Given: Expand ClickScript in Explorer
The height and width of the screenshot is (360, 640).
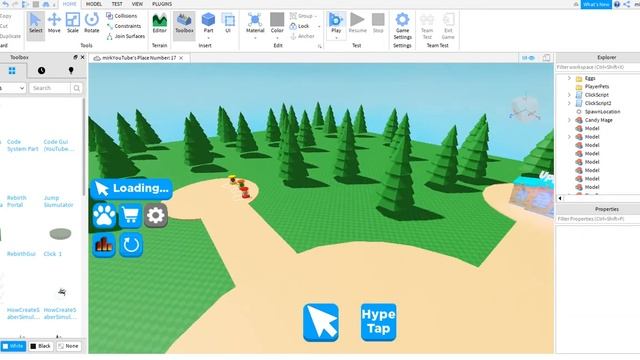Looking at the screenshot, I should [x=569, y=95].
